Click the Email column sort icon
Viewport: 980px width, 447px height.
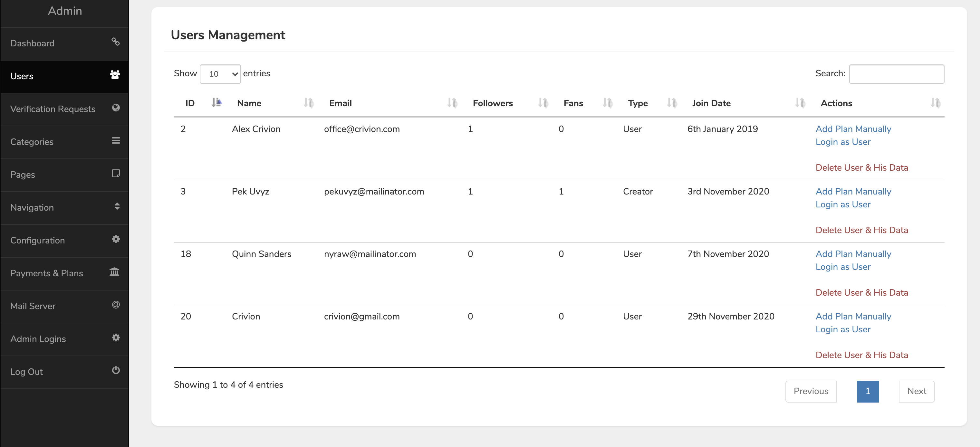[452, 102]
